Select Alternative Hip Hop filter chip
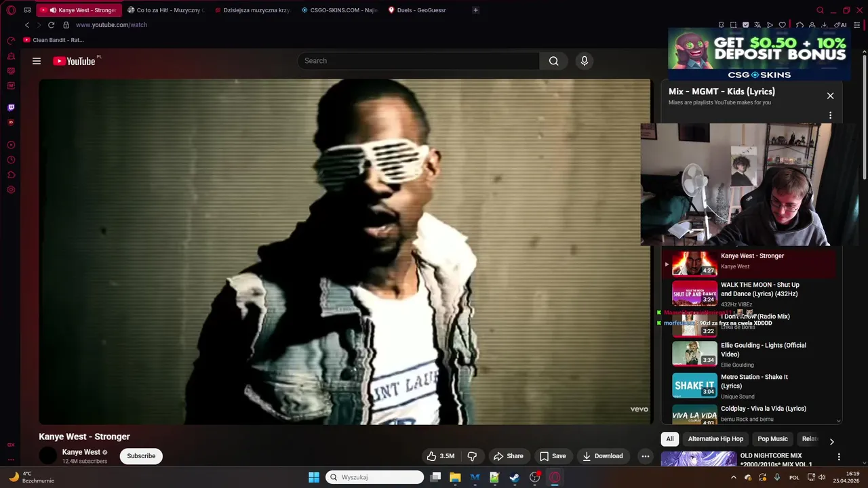The image size is (868, 488). coord(715,439)
